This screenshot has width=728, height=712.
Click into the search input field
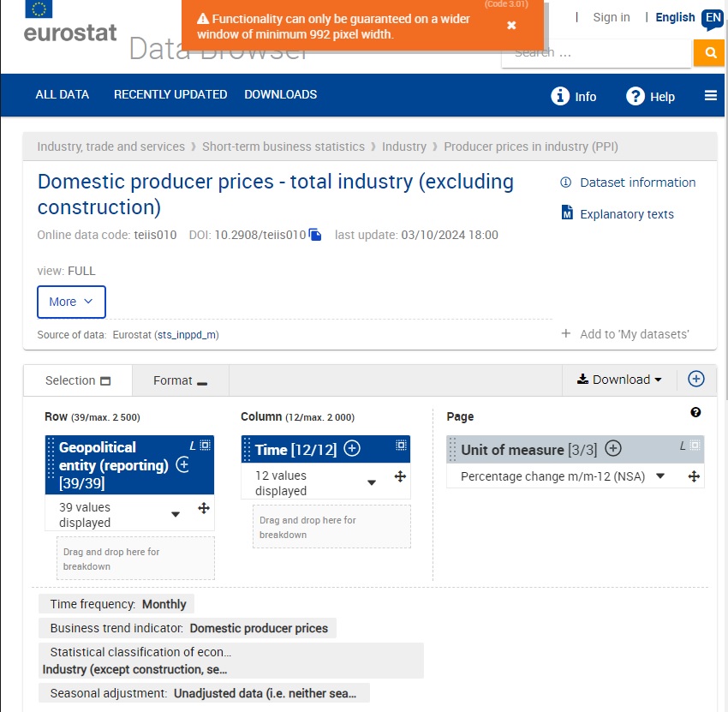(x=595, y=53)
